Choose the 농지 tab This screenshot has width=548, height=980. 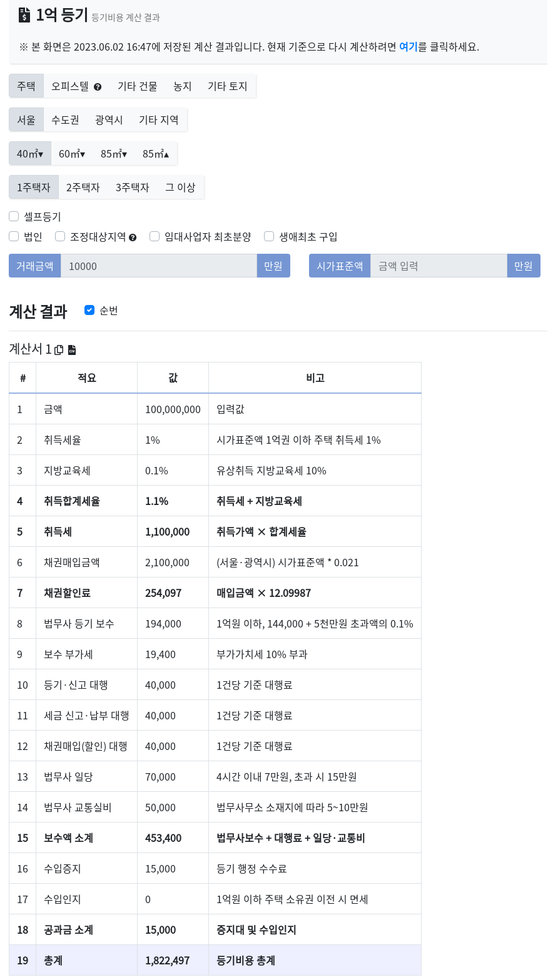(x=183, y=86)
